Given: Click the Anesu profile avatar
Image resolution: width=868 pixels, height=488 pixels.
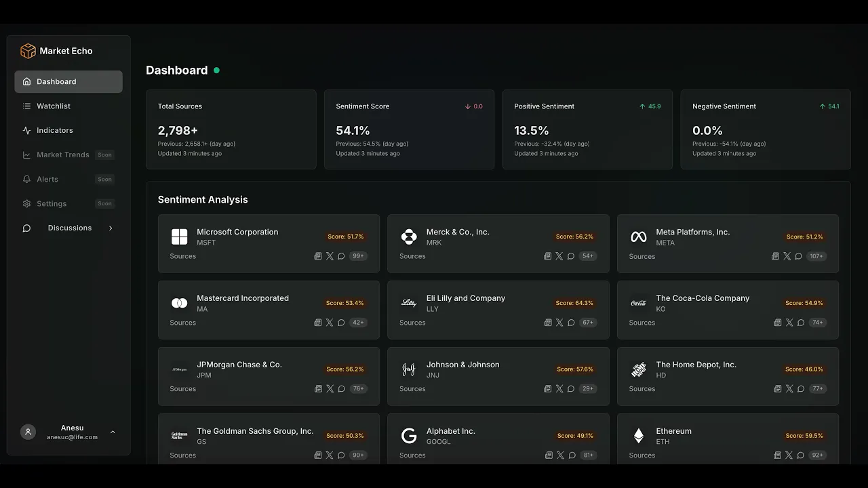Looking at the screenshot, I should pyautogui.click(x=28, y=432).
